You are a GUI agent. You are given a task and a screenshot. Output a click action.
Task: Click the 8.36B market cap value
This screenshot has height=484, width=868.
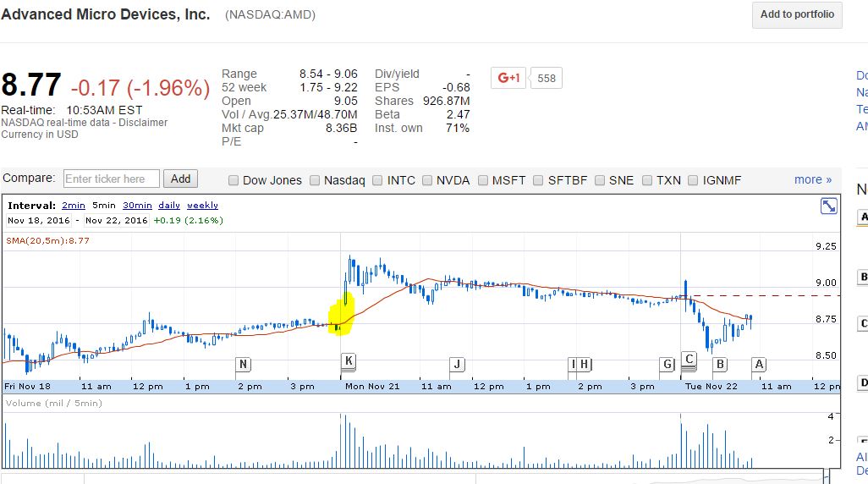click(x=341, y=129)
